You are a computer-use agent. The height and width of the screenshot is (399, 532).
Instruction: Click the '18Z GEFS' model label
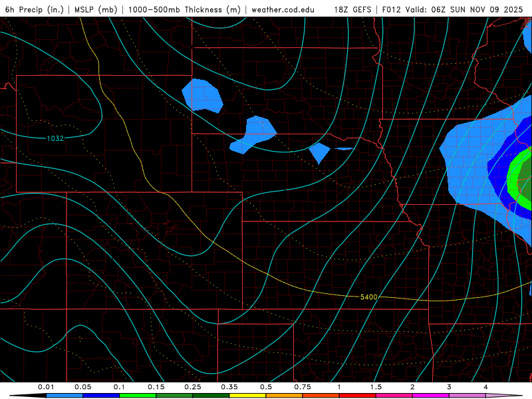(353, 9)
